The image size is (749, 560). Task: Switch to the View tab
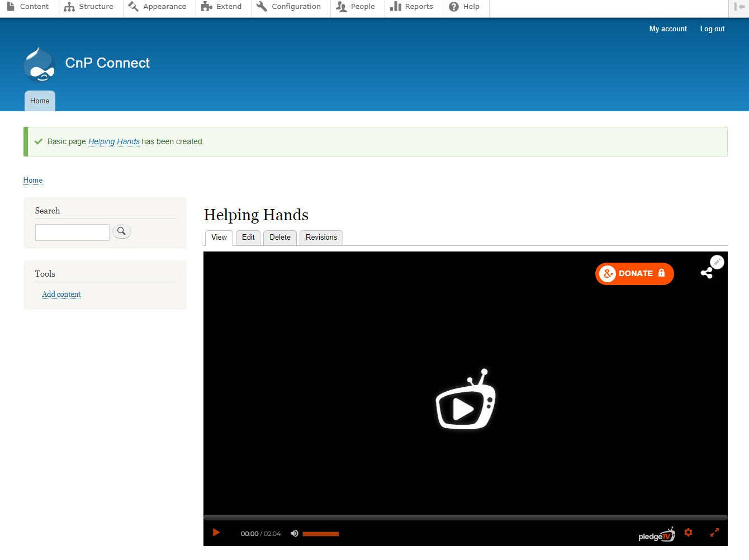[x=219, y=238]
